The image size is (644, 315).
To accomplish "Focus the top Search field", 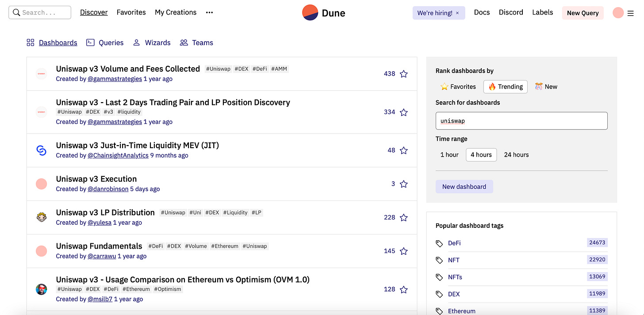I will click(x=40, y=12).
